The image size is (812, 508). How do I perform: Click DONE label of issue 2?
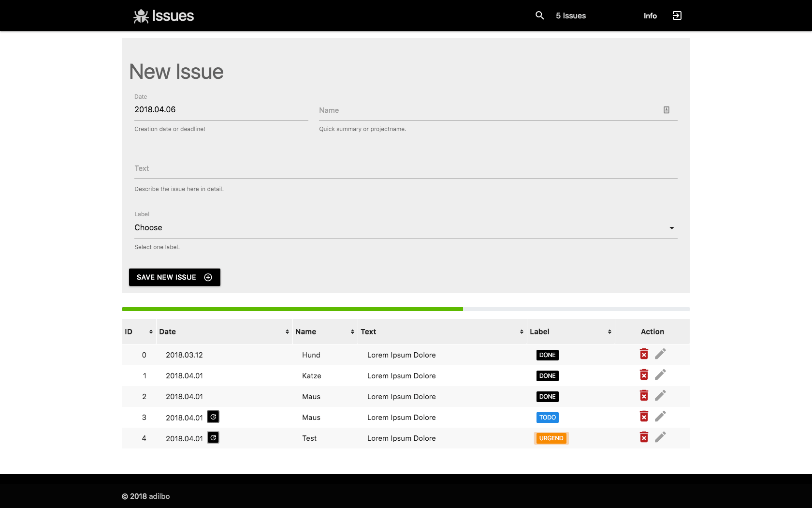[547, 397]
